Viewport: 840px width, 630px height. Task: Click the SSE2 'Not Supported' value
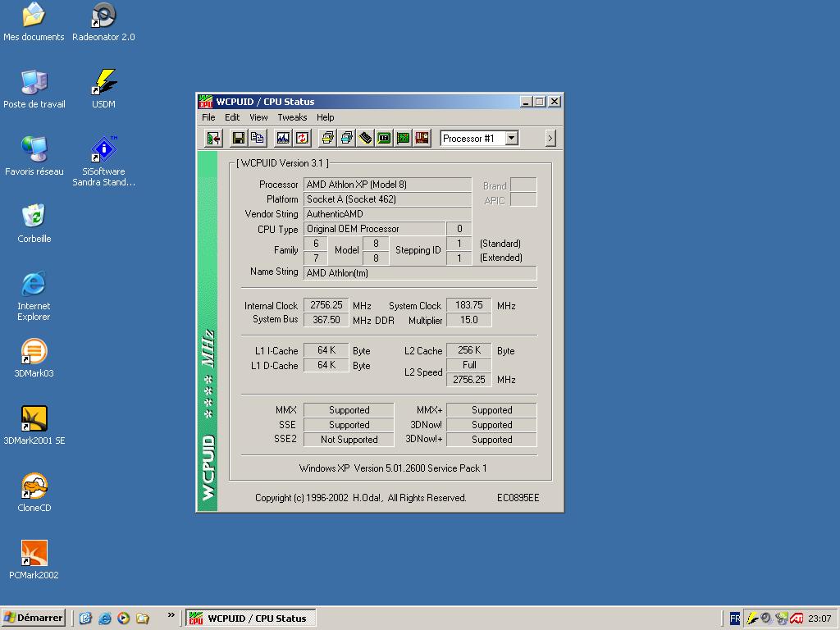tap(349, 440)
